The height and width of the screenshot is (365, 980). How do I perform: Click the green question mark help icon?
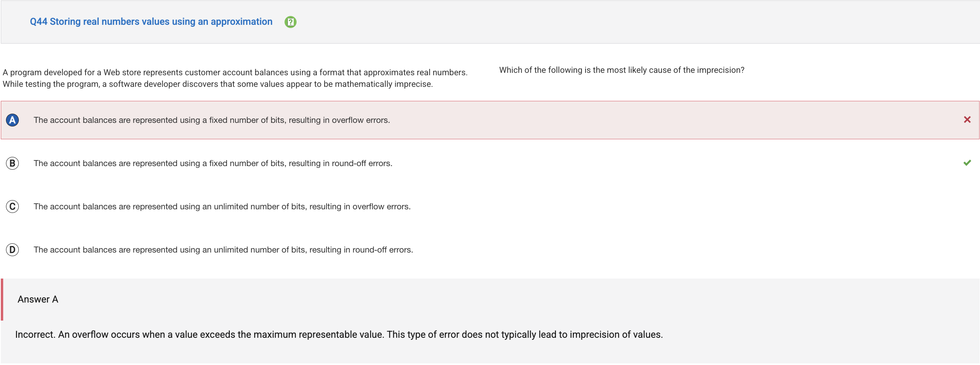click(x=290, y=22)
